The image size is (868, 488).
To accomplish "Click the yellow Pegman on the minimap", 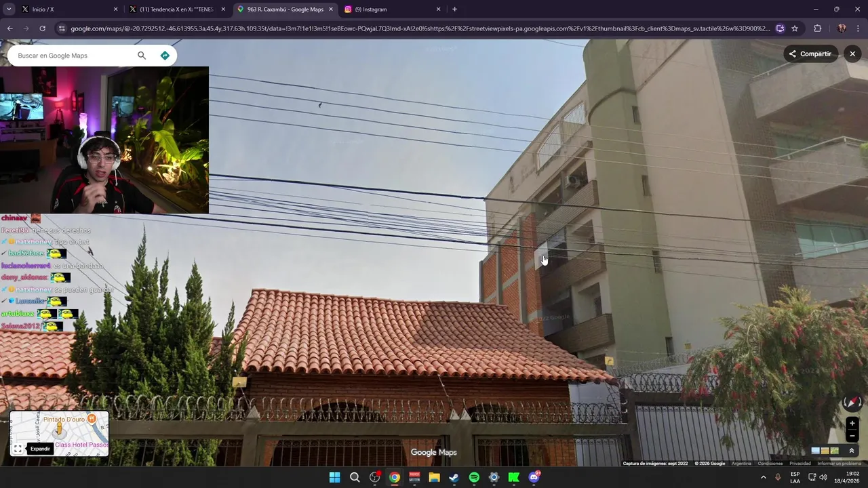I will [x=59, y=429].
